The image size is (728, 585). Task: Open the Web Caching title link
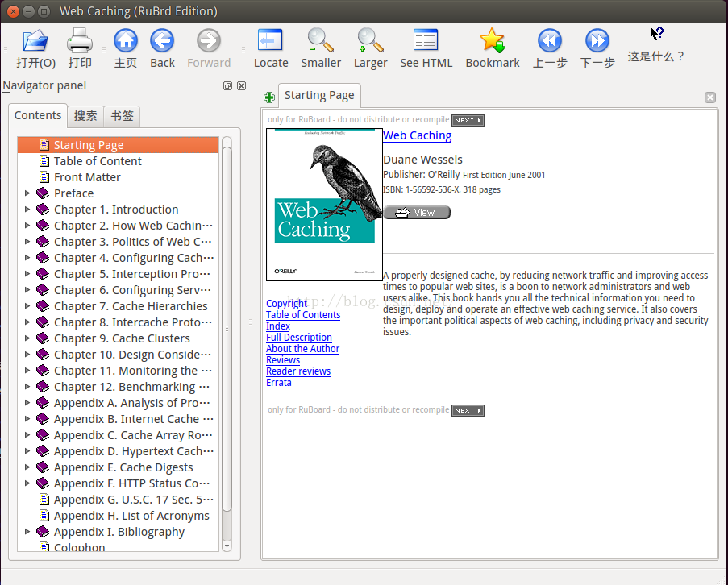[417, 135]
